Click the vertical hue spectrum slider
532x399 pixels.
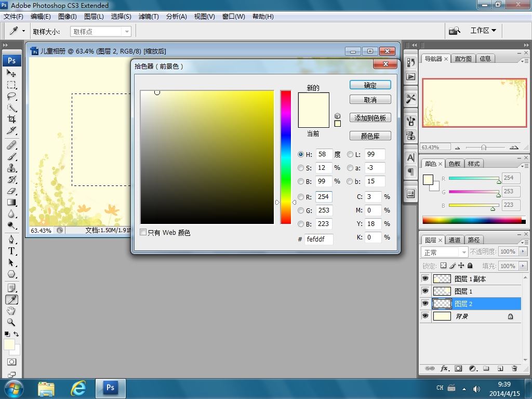point(286,157)
